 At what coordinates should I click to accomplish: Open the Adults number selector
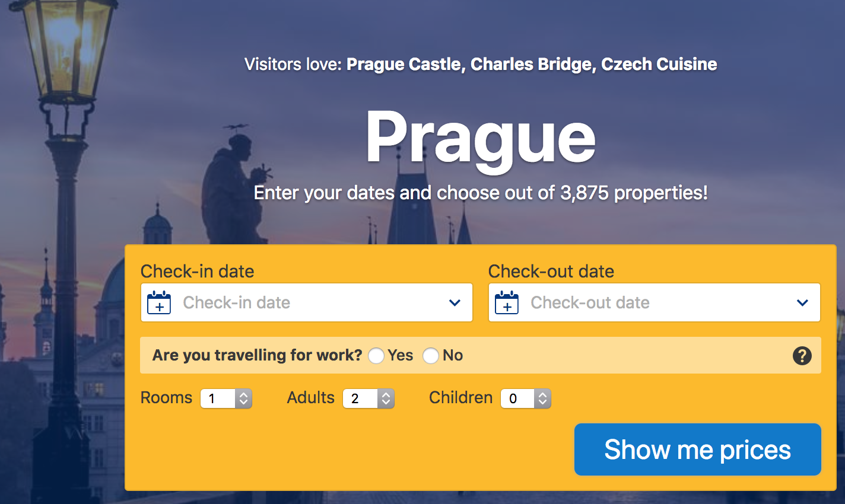369,398
